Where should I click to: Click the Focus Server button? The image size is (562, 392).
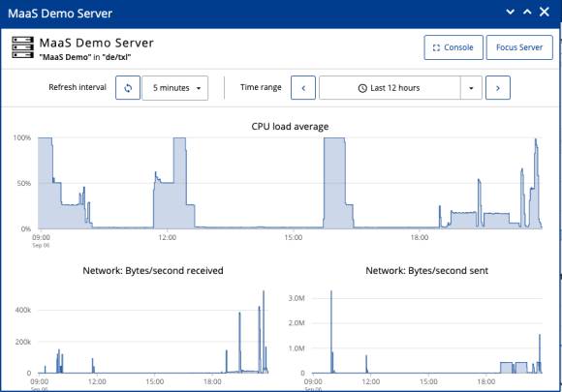pos(519,47)
